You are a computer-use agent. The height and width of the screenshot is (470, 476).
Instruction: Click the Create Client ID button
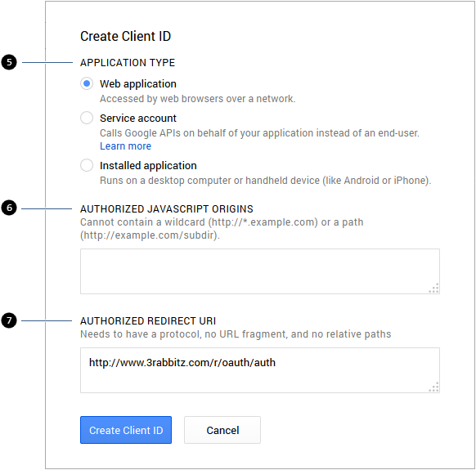coord(126,430)
